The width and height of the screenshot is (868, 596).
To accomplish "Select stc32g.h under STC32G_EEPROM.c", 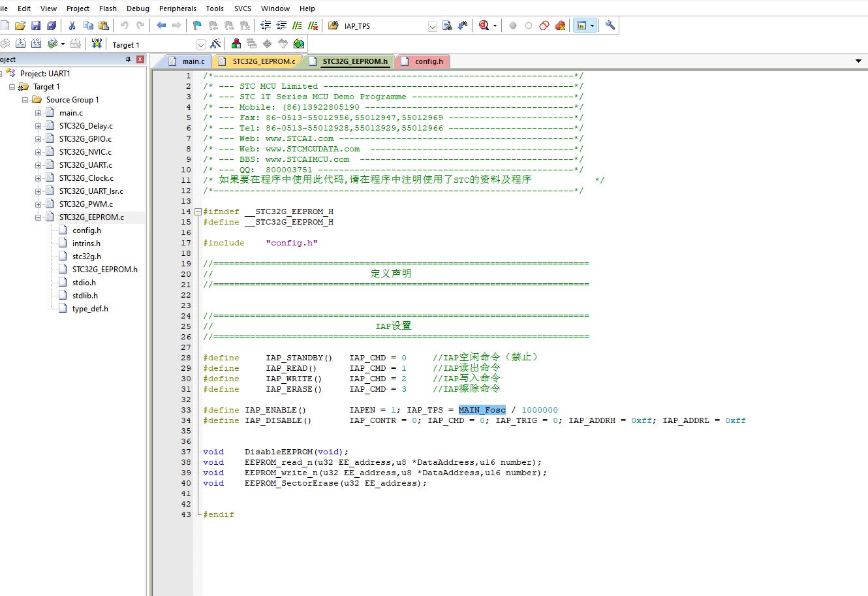I will pos(87,257).
